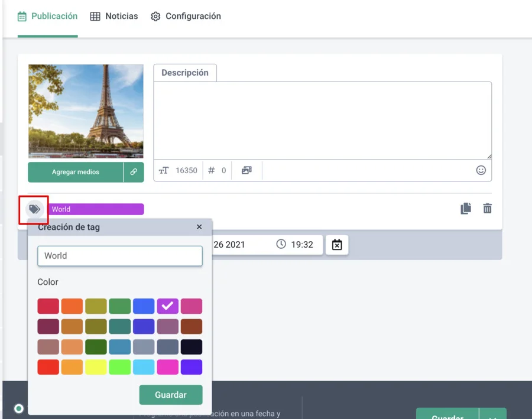
Task: Delete the post with trash icon
Action: click(487, 209)
